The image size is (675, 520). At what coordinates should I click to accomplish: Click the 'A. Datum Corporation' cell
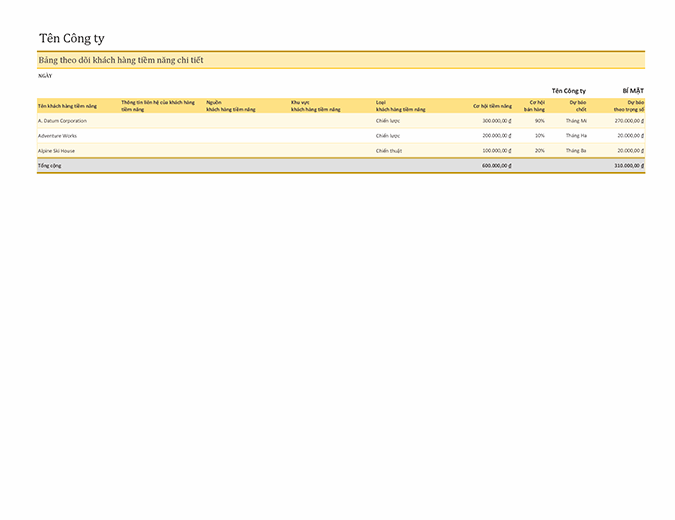62,120
